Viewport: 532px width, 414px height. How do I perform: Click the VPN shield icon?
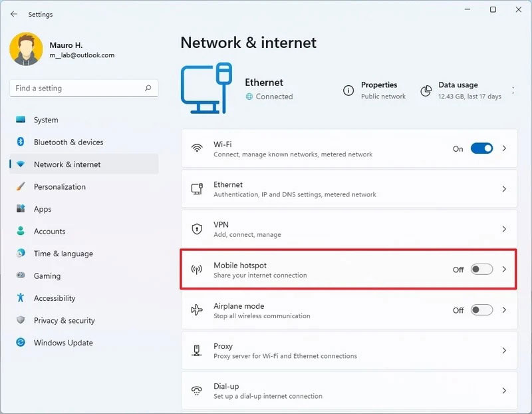(x=197, y=229)
